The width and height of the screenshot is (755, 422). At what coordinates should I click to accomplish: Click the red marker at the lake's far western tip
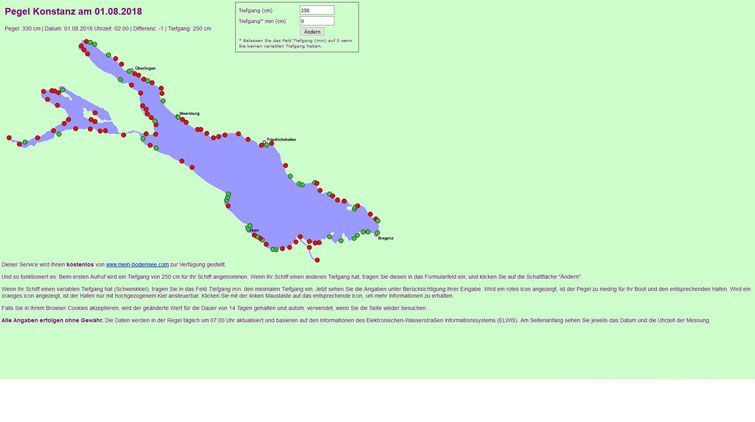coord(9,138)
